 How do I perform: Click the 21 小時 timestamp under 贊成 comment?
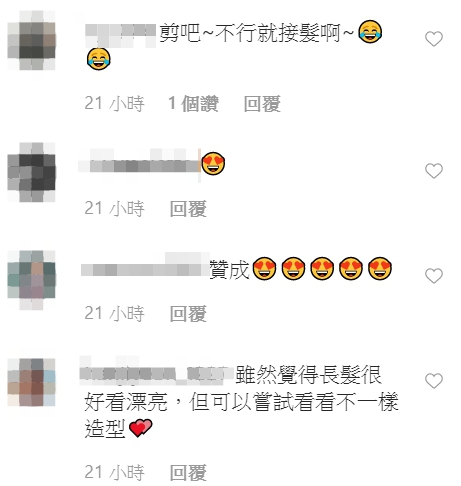114,314
